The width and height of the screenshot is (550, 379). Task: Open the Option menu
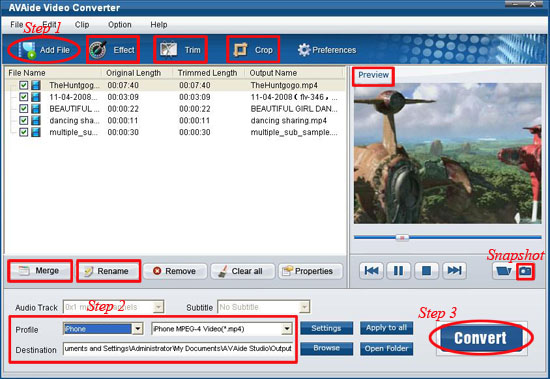tap(120, 25)
